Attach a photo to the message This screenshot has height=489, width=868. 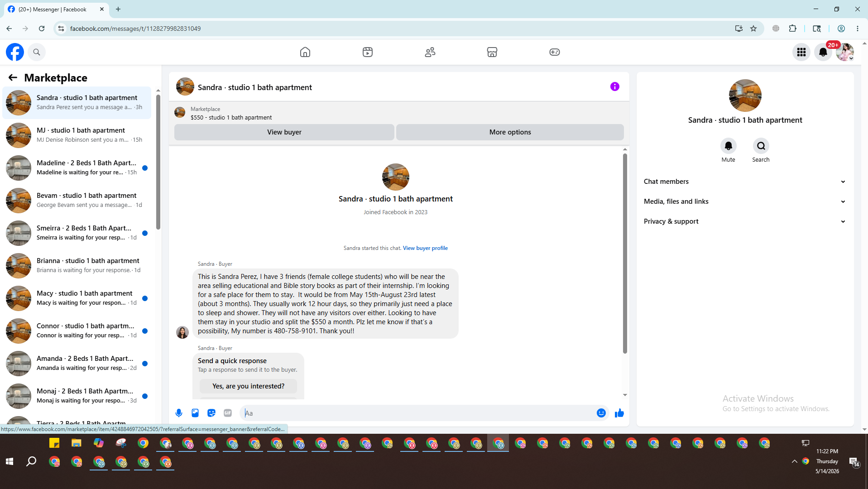pyautogui.click(x=195, y=413)
